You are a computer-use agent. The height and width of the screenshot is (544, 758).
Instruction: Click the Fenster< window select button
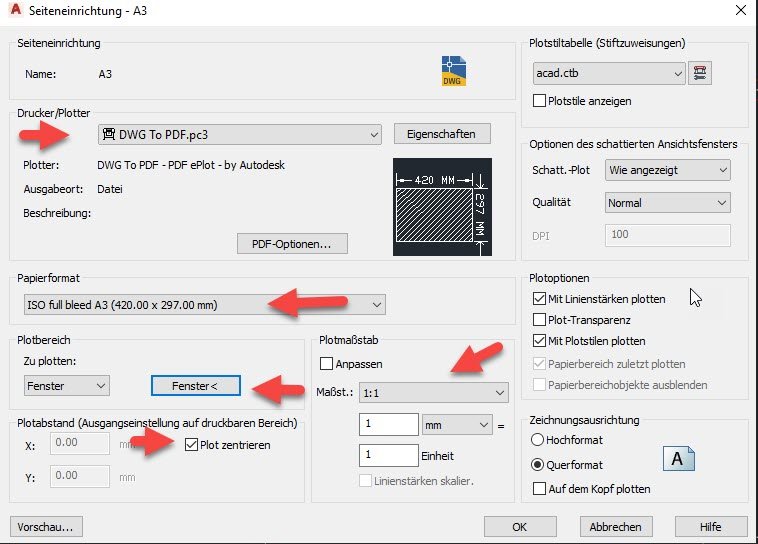[195, 386]
